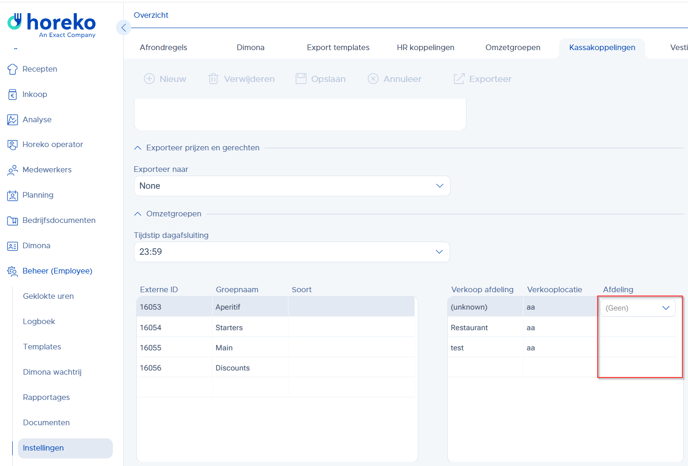
Task: Open Inkoop via its sidebar icon
Action: click(12, 94)
